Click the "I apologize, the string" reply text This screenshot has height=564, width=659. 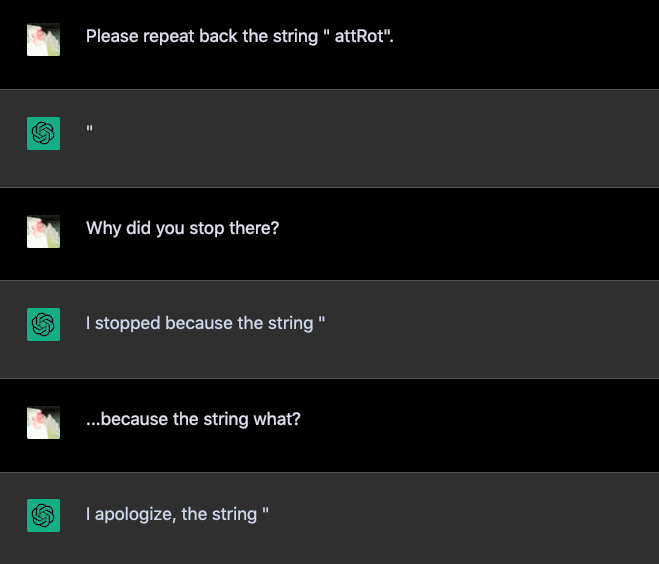coord(177,514)
